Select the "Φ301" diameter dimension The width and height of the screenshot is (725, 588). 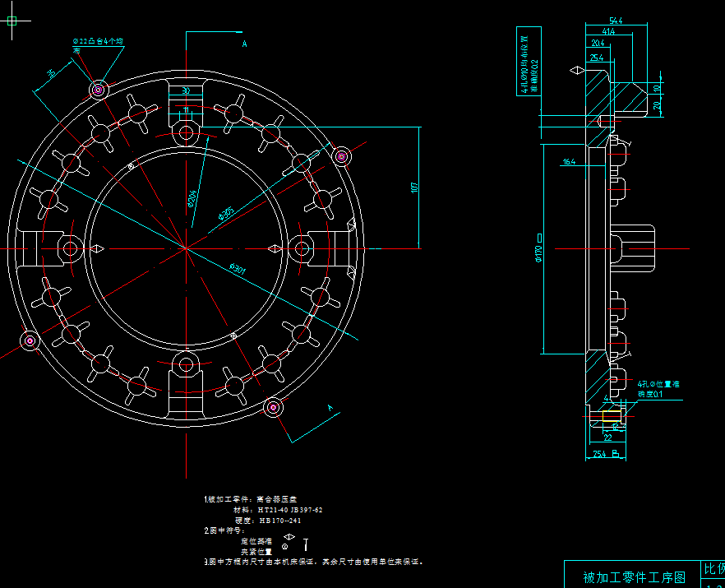click(238, 269)
